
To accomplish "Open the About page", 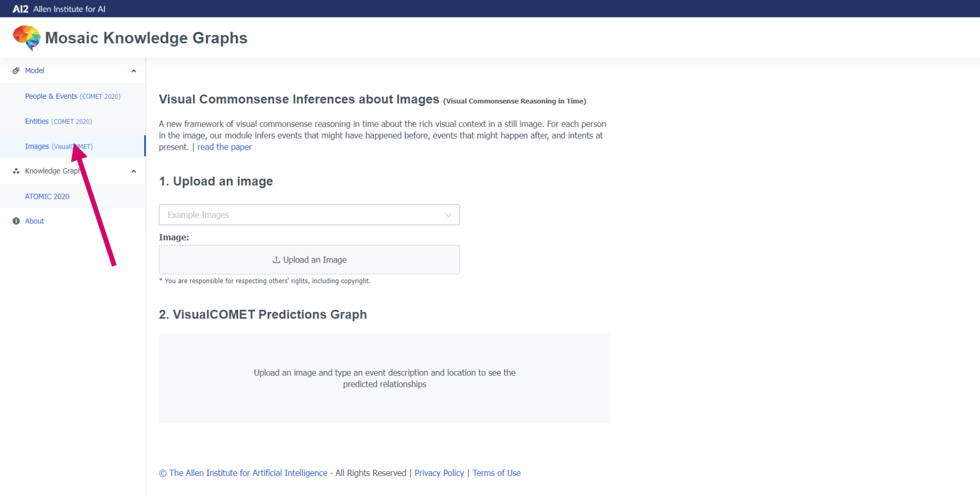I will point(34,221).
